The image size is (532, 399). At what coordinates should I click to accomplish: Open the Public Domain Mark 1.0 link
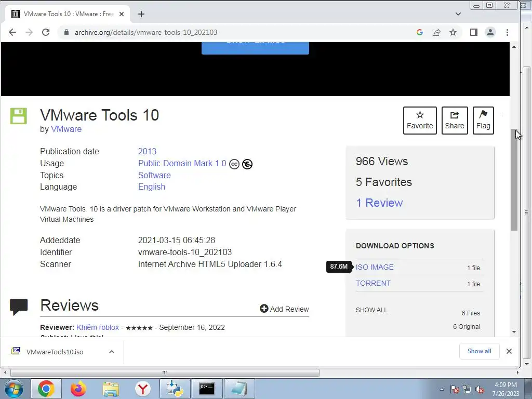pos(182,163)
